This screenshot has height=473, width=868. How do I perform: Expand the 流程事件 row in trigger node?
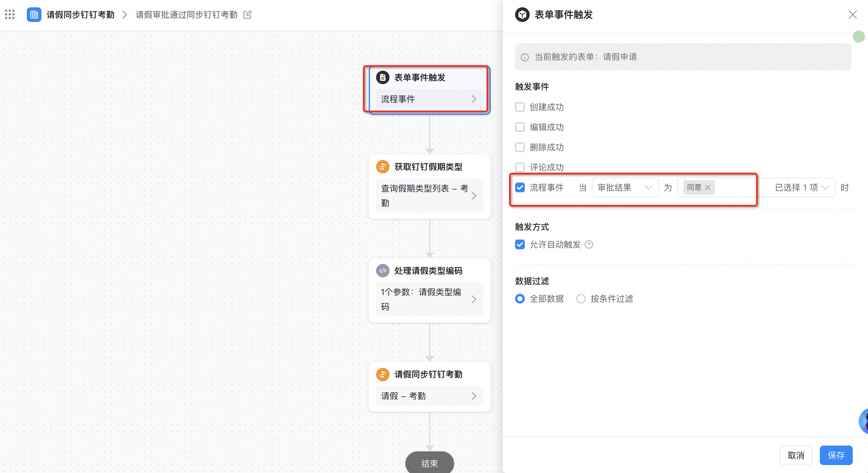429,99
